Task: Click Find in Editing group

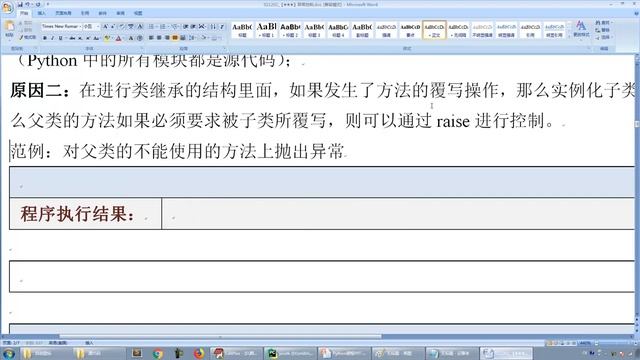Action: pyautogui.click(x=603, y=22)
